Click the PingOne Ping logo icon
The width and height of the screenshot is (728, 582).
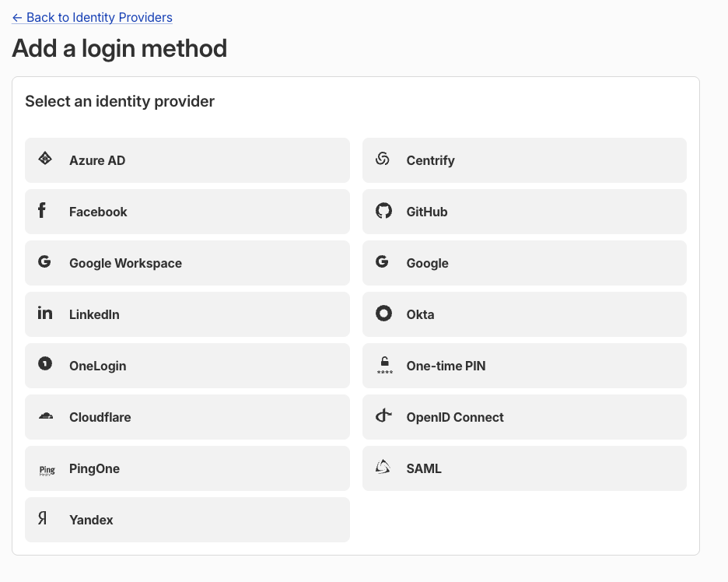click(x=47, y=471)
